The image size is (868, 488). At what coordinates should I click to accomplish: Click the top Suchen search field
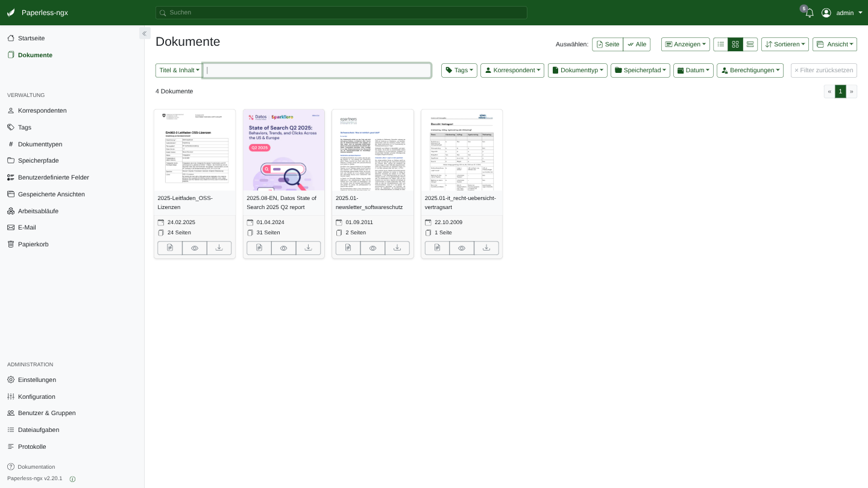tap(341, 13)
